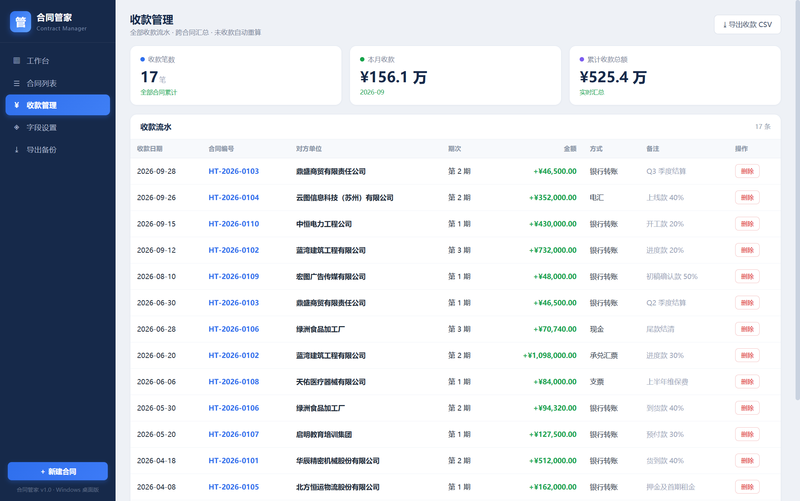Click the 新建合同 button

58,471
